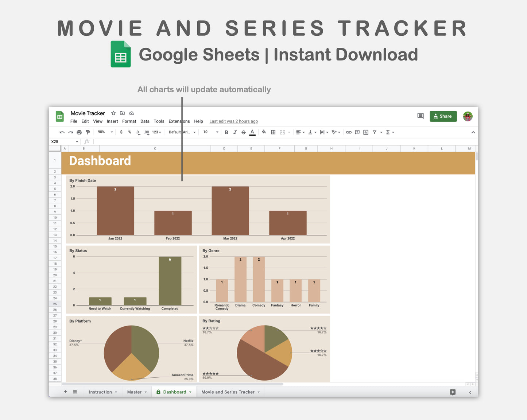Switch to Movie and Series Tracker tab
The width and height of the screenshot is (527, 420).
coord(228,392)
